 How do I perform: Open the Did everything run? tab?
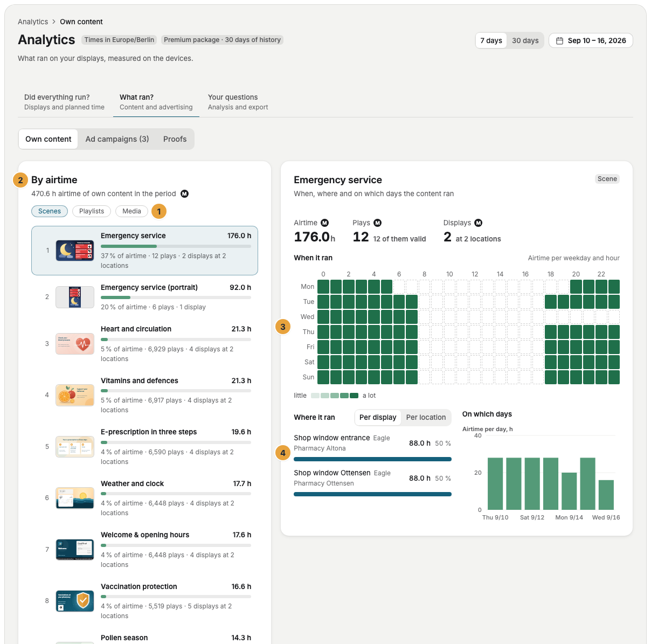pyautogui.click(x=65, y=102)
